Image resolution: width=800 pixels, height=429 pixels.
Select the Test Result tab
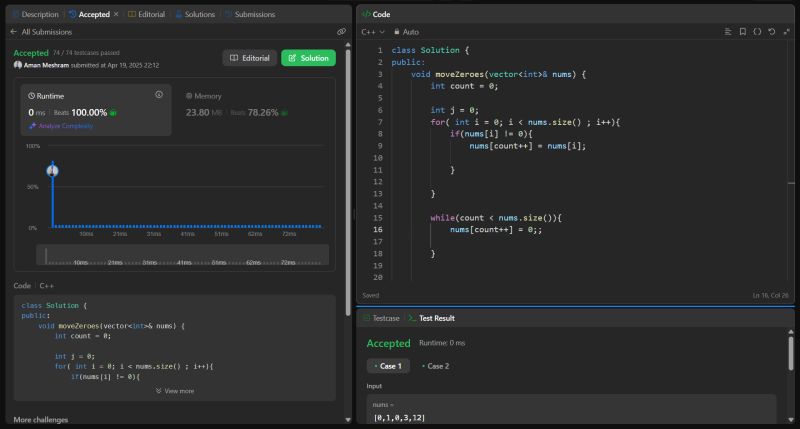click(x=432, y=318)
